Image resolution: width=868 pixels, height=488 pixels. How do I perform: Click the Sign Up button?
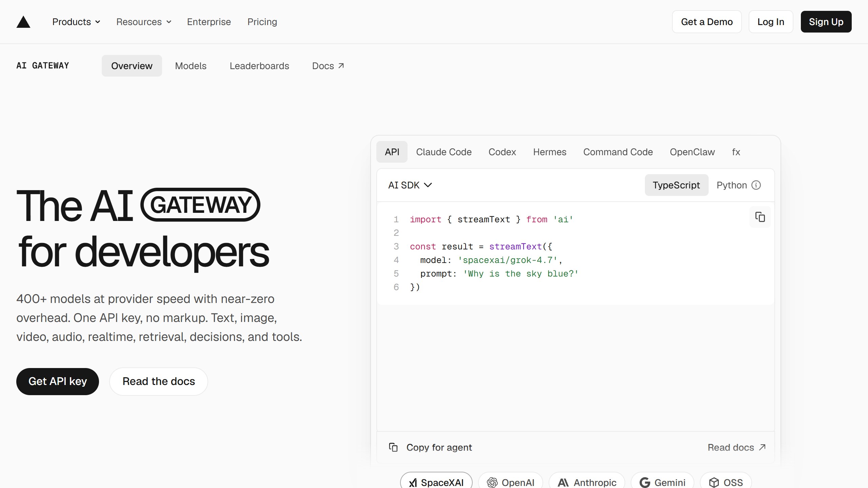(826, 22)
